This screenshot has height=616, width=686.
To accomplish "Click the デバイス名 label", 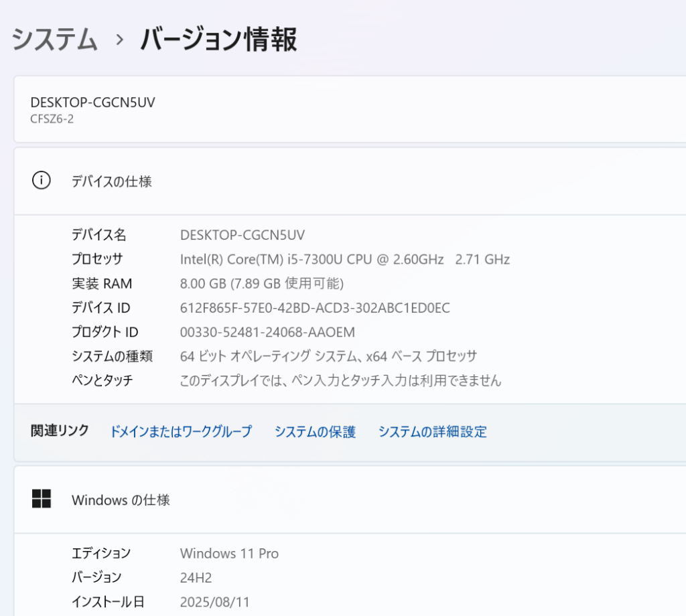I will pyautogui.click(x=99, y=235).
